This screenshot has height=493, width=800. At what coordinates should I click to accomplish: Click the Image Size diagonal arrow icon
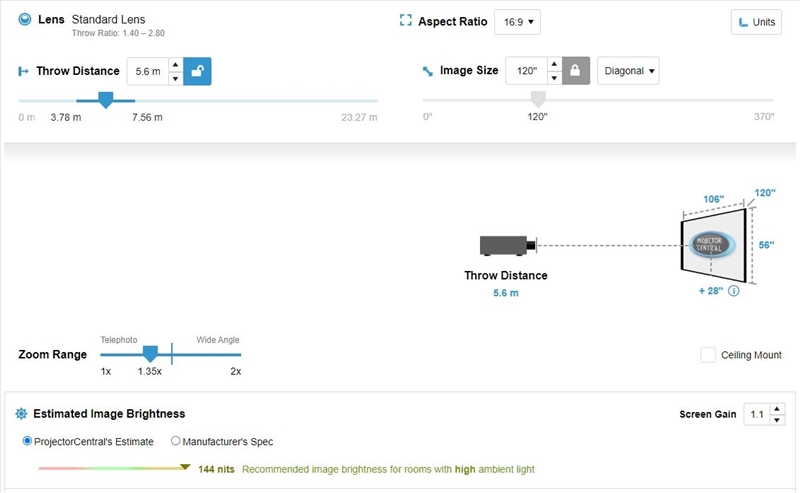coord(428,71)
